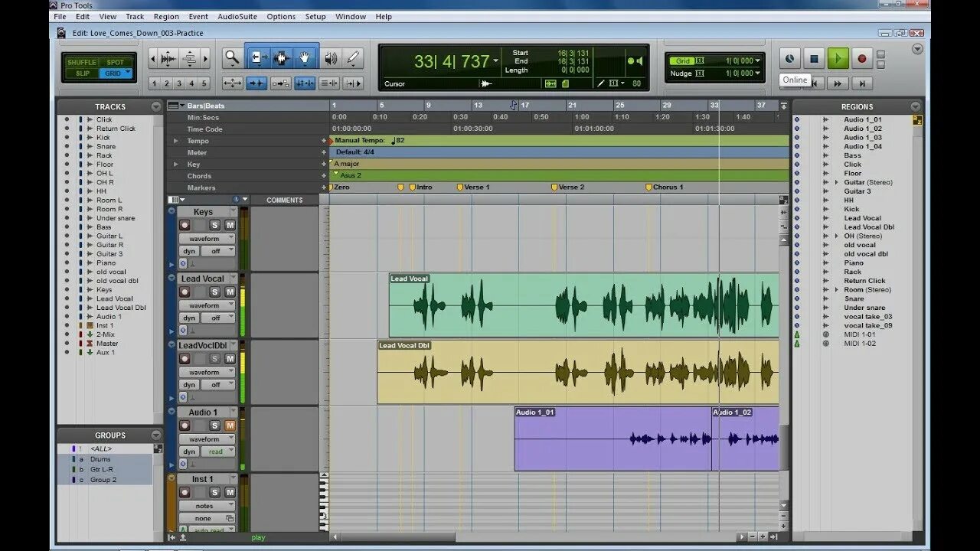Click the MIDI zoom icon
The height and width of the screenshot is (551, 980).
point(189,58)
